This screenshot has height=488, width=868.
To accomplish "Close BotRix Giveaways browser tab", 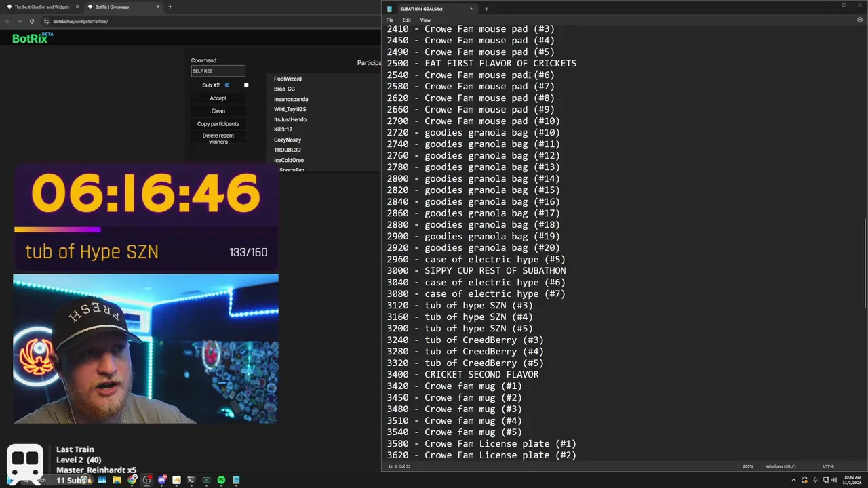I will (158, 7).
